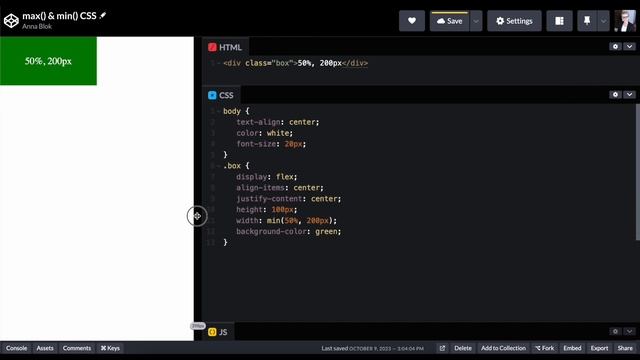
Task: Open the Save dropdown arrow
Action: [x=476, y=21]
